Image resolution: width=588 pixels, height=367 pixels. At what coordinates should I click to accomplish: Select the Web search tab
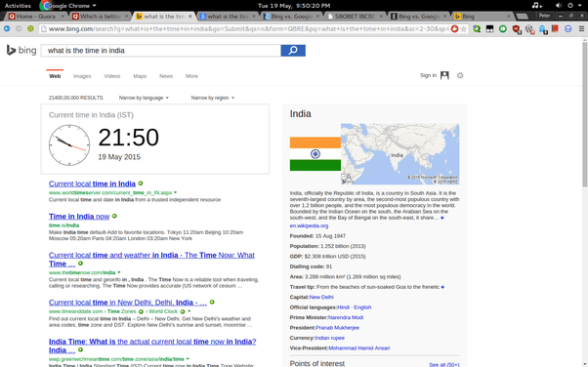[x=55, y=76]
